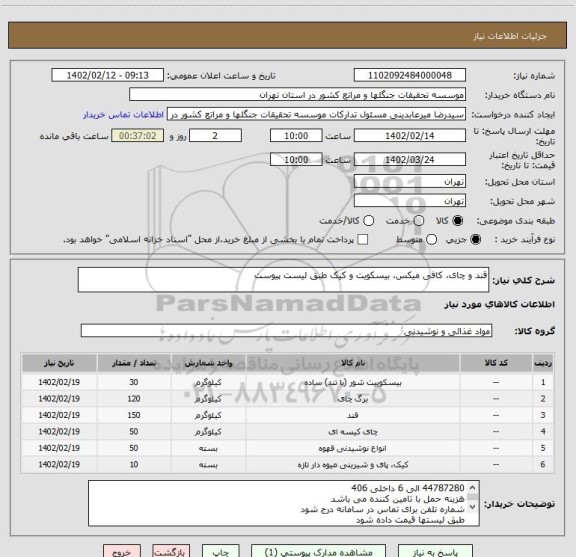Click the buyer notes scrollbar down arrow

pos(473,507)
